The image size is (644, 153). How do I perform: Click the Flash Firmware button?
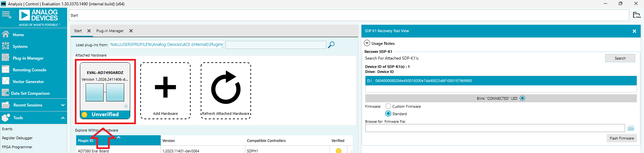coord(622,138)
